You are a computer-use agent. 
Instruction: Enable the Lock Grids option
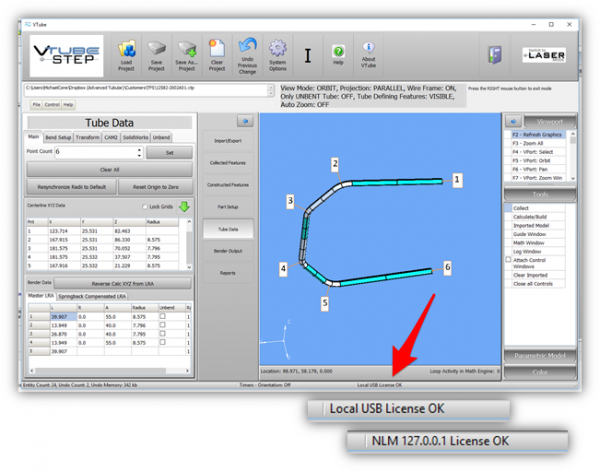[144, 207]
